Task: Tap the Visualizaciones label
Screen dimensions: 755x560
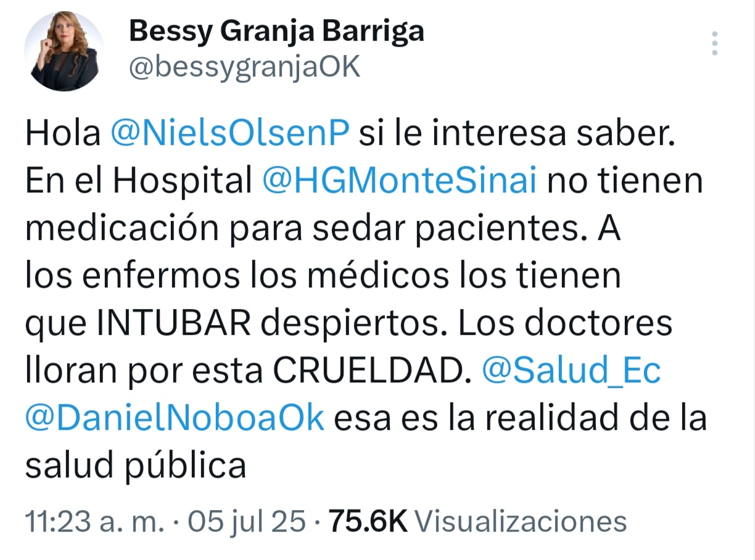Action: tap(521, 522)
